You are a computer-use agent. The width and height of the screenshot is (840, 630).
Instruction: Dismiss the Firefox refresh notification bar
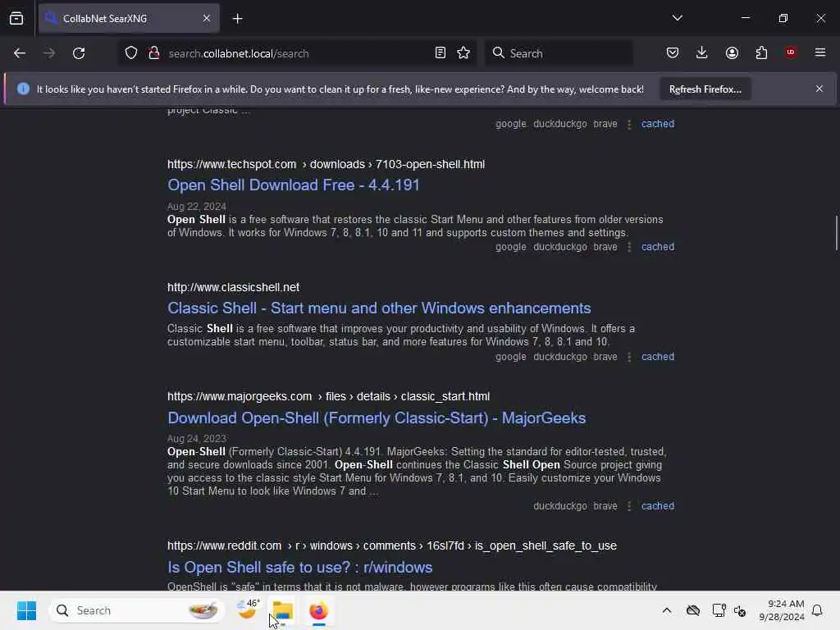tap(819, 89)
